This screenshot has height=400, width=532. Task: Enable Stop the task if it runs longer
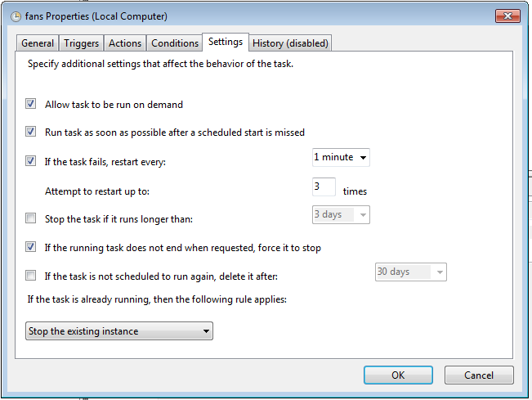[x=30, y=218]
